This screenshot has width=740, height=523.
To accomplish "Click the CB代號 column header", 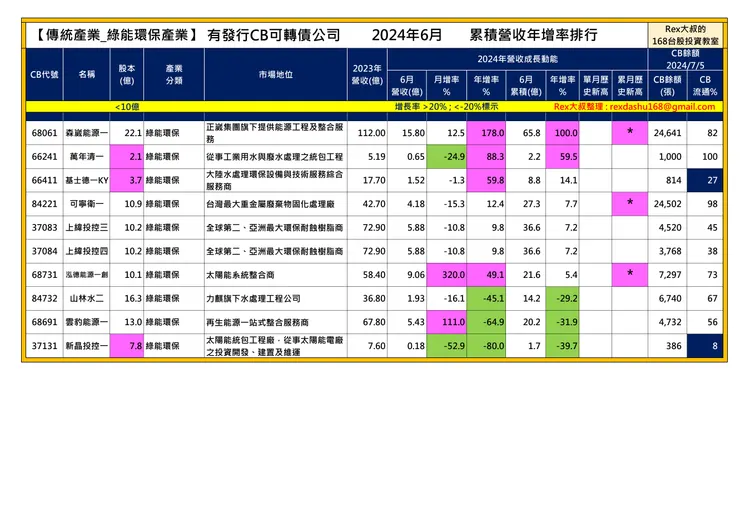I will point(44,75).
